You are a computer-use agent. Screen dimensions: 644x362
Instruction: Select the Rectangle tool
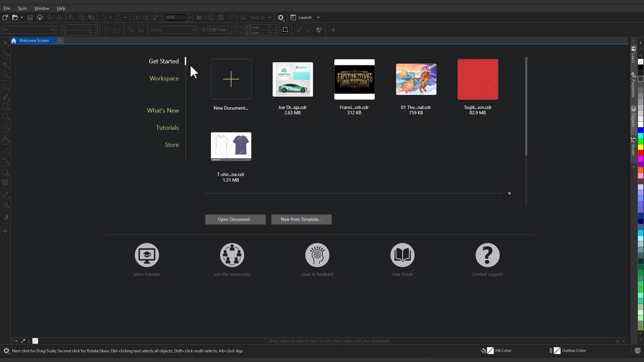click(5, 107)
